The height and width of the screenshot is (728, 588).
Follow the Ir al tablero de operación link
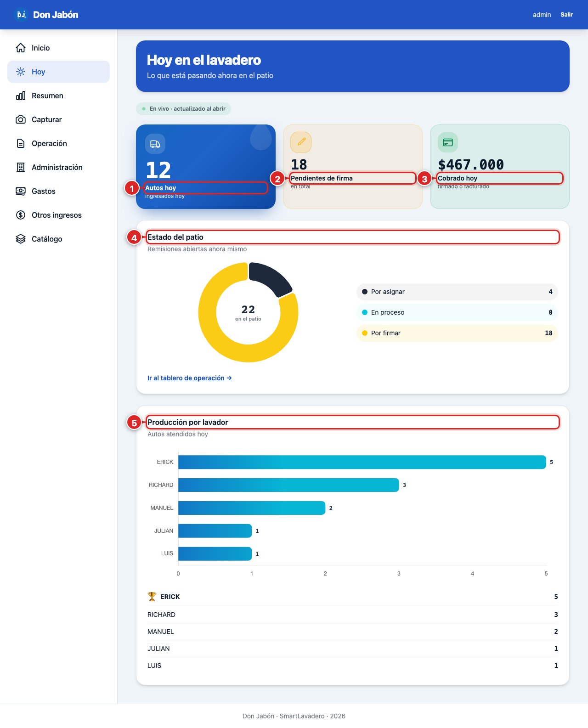click(x=190, y=378)
